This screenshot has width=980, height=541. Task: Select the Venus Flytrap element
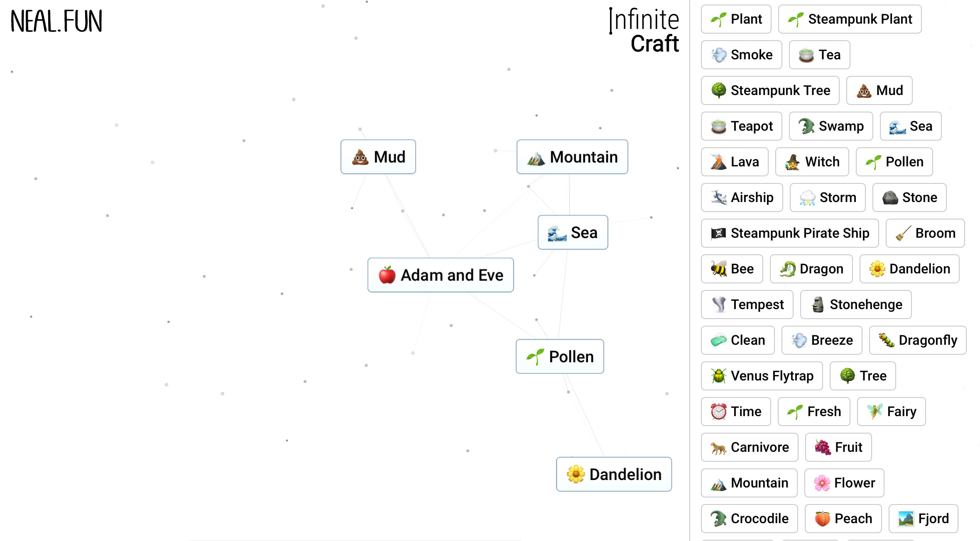pyautogui.click(x=762, y=376)
